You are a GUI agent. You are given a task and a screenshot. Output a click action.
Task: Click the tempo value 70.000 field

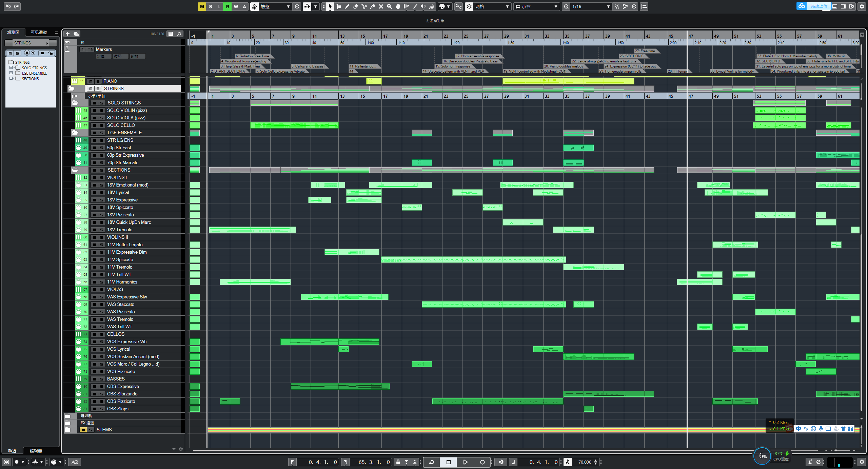585,462
